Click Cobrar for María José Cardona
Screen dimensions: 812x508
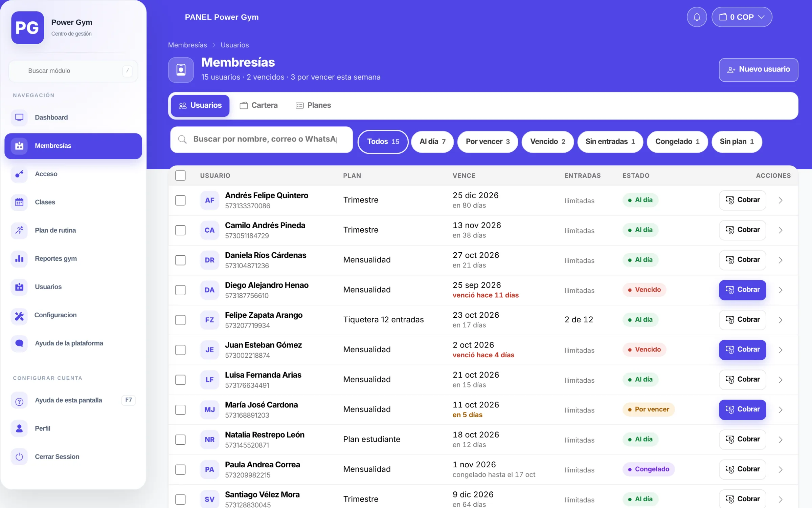742,409
